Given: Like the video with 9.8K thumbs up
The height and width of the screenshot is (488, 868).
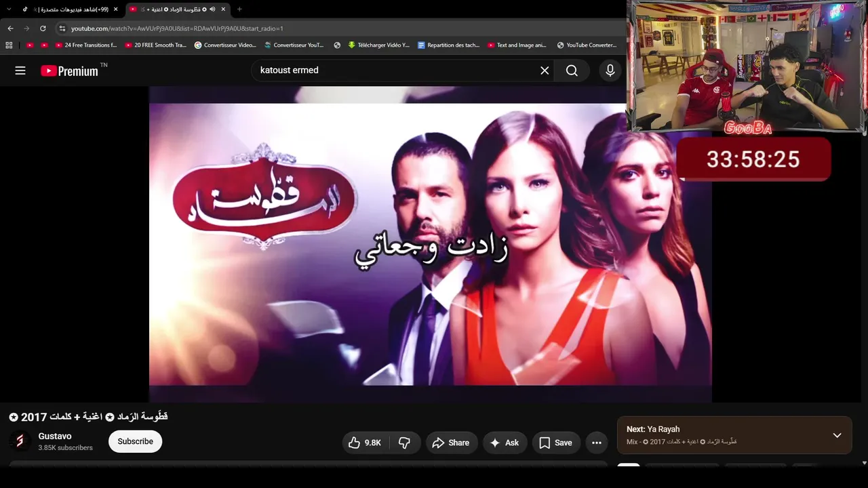Looking at the screenshot, I should point(365,443).
